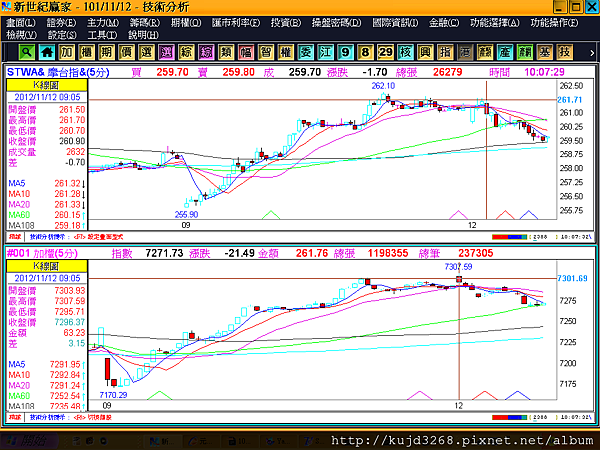Select the 價 toolbar icon

pos(127,52)
